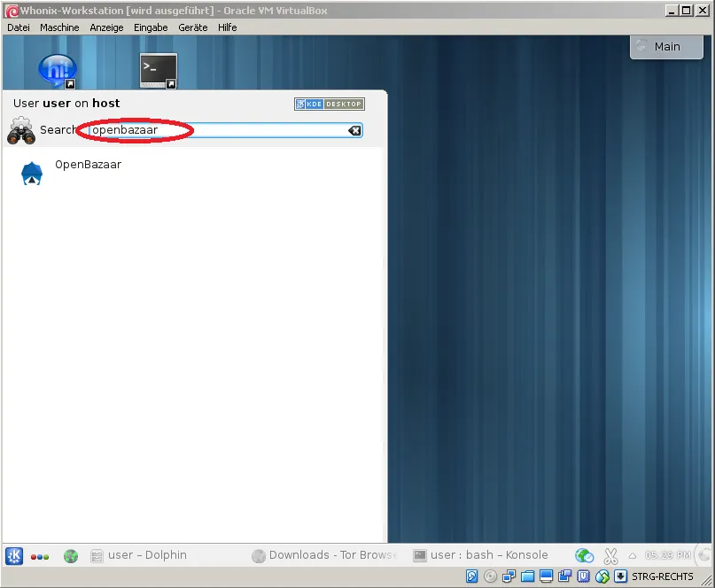This screenshot has width=715, height=588.
Task: Open the Eingabe menu
Action: click(x=151, y=27)
